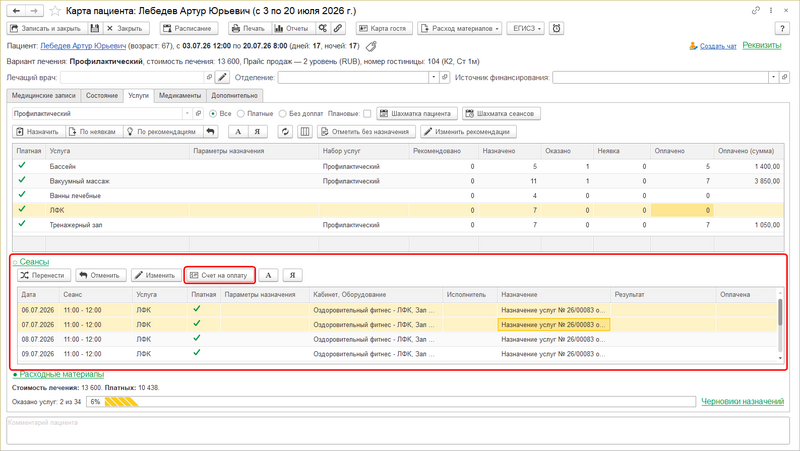Click the link icon in top toolbar
Screen dimensions: 800x451
338,29
